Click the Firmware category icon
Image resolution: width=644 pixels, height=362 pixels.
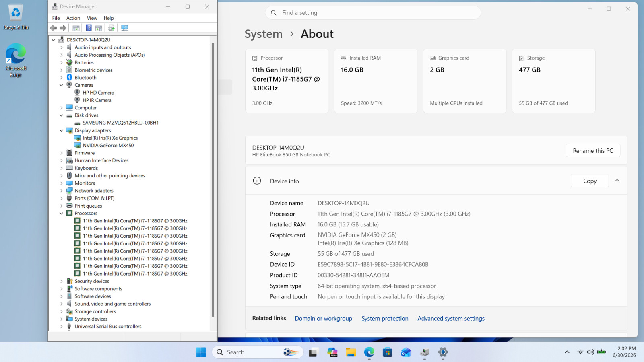(x=69, y=153)
